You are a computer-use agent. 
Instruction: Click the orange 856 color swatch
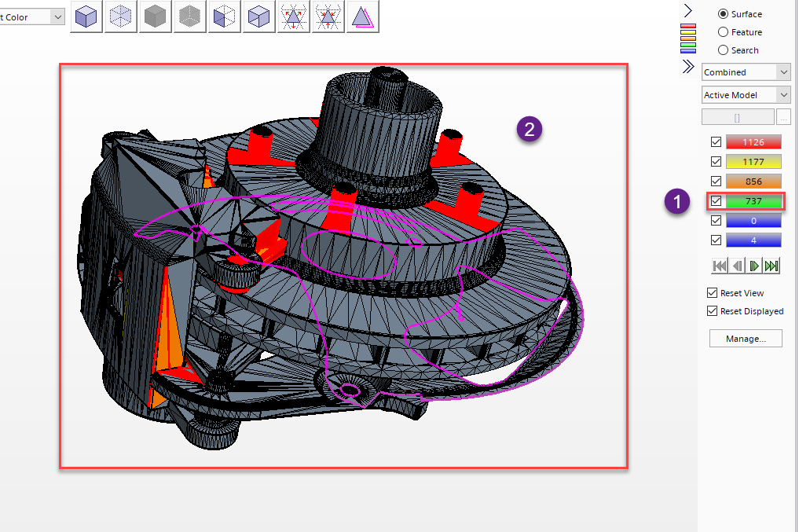pos(753,181)
